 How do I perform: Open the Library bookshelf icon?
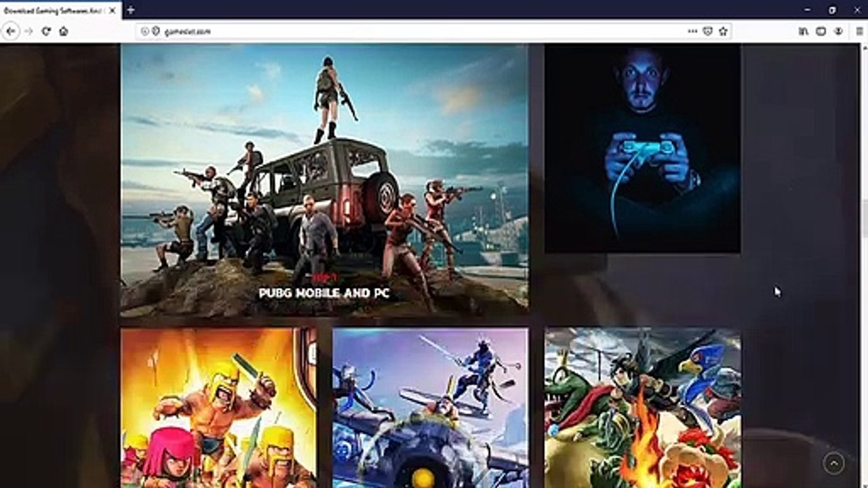[804, 31]
